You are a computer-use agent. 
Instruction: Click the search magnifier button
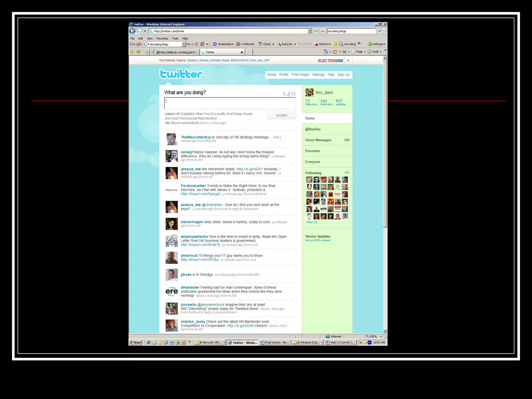tap(380, 31)
